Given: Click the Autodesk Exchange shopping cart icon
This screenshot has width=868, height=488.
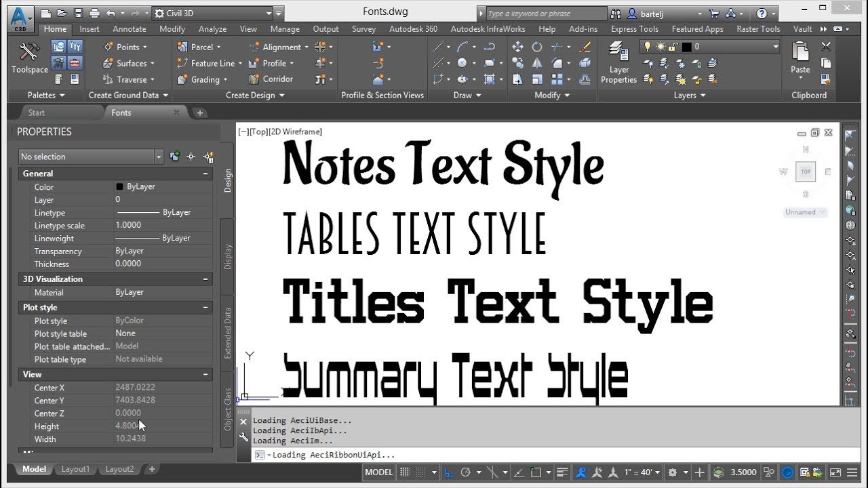Looking at the screenshot, I should point(714,13).
